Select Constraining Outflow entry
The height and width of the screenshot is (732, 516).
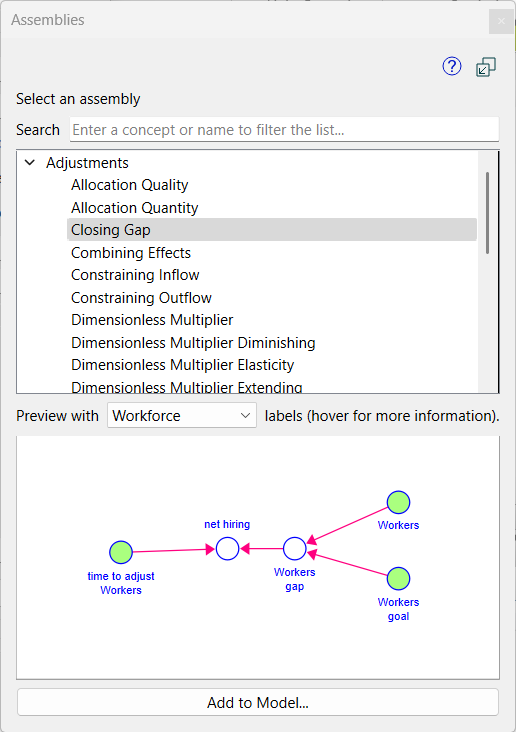pos(141,298)
